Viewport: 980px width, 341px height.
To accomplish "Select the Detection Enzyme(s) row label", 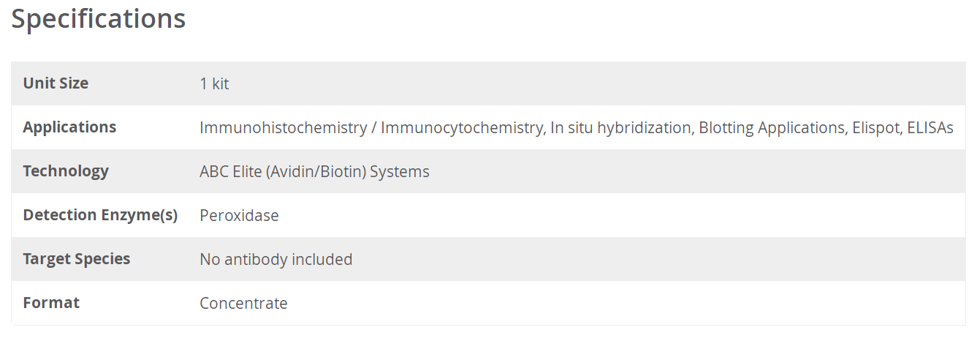I will tap(100, 215).
